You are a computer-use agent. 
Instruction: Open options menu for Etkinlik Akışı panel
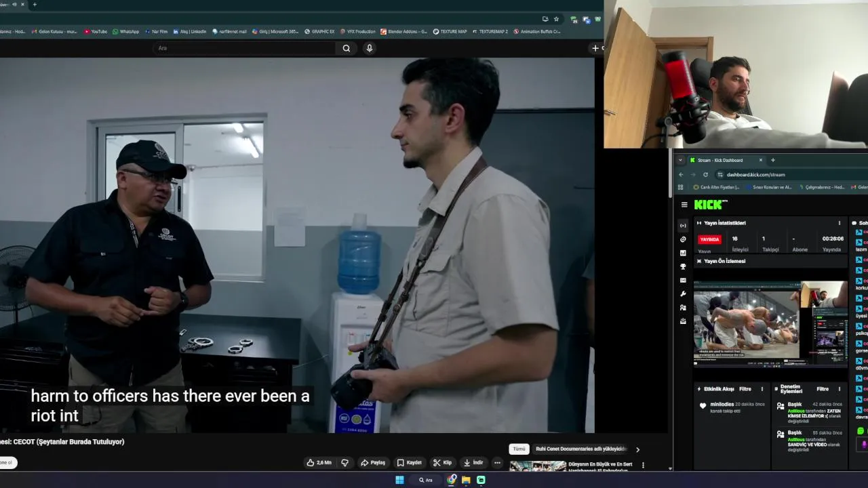762,389
